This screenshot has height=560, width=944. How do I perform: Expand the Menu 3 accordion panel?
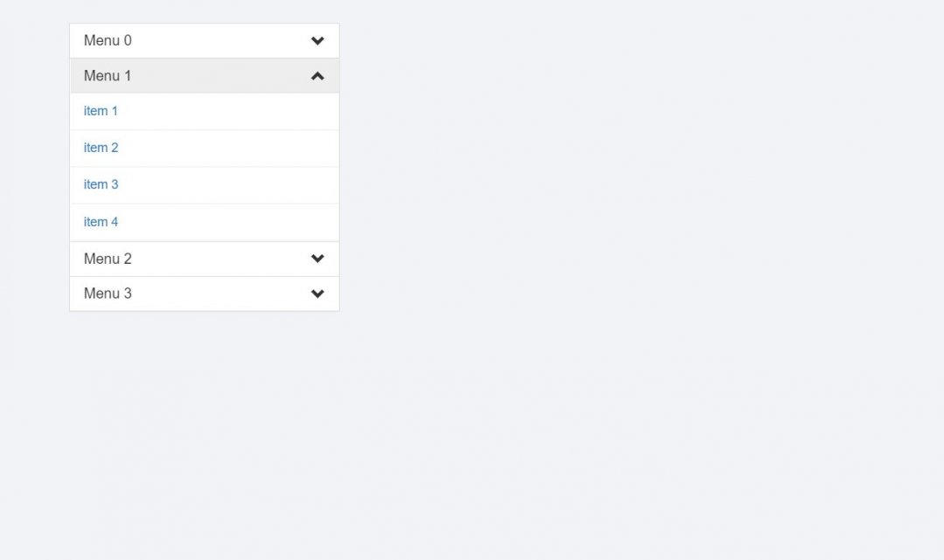pos(204,294)
